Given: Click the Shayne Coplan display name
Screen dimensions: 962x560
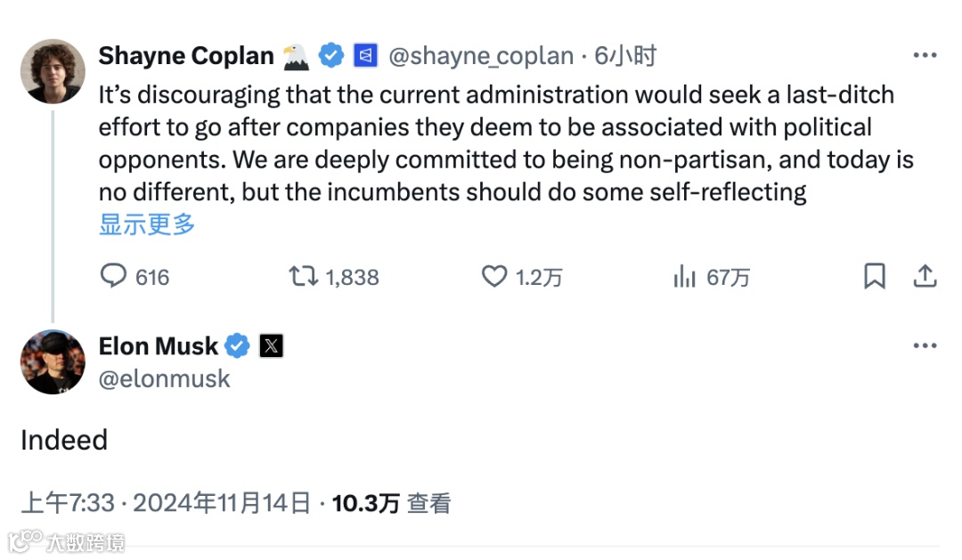Looking at the screenshot, I should (186, 56).
